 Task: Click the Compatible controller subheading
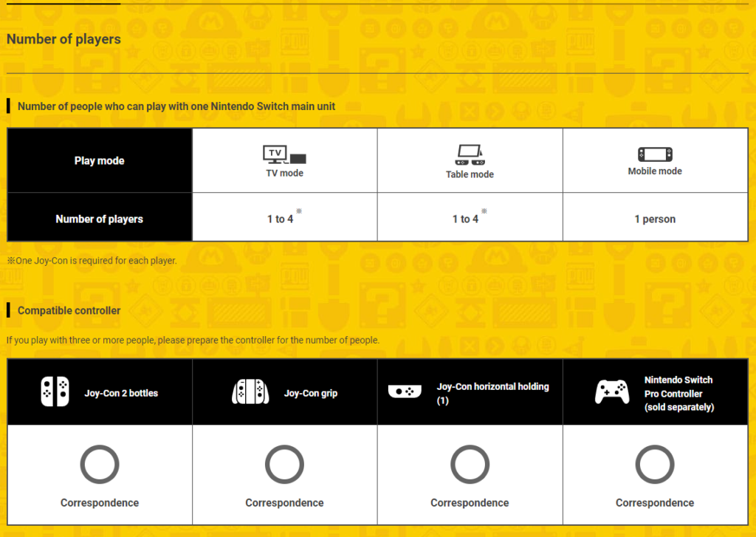69,310
